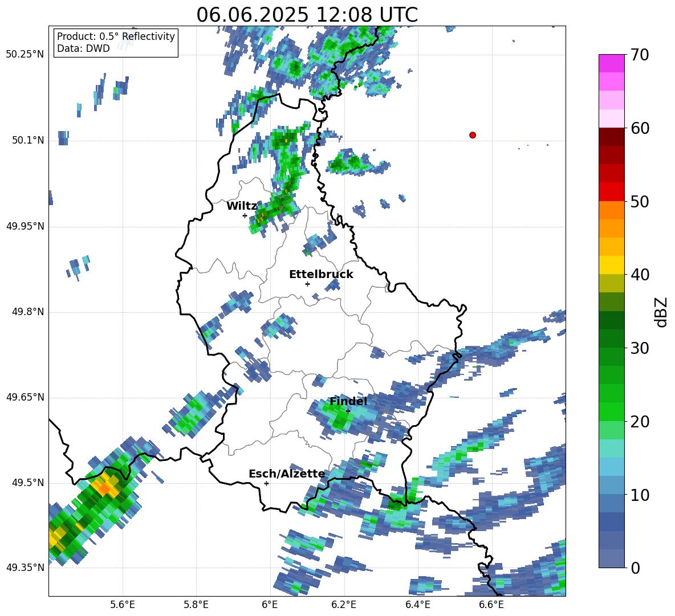Viewport: 675px width, 616px height.
Task: Click the Ettelbruck label
Action: pyautogui.click(x=321, y=275)
